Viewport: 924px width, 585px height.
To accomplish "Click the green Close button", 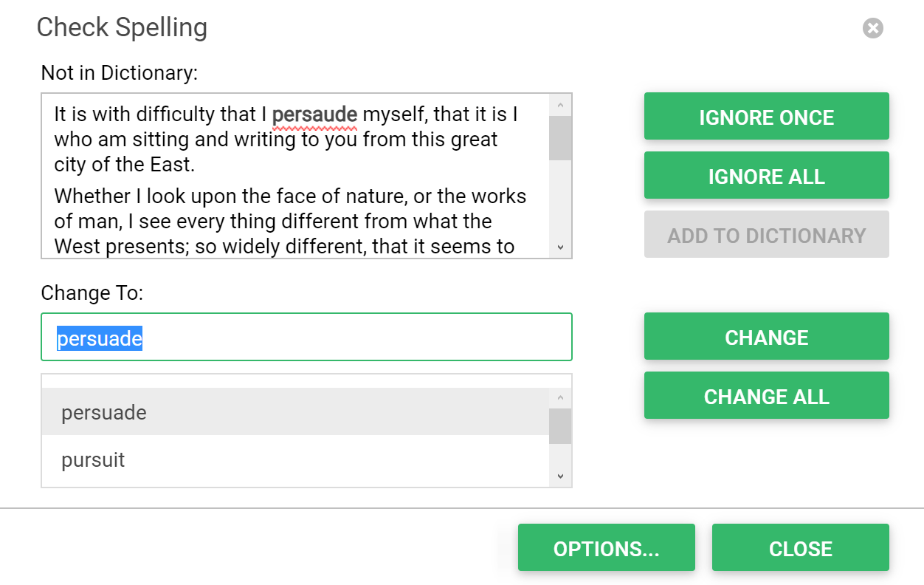I will point(800,548).
